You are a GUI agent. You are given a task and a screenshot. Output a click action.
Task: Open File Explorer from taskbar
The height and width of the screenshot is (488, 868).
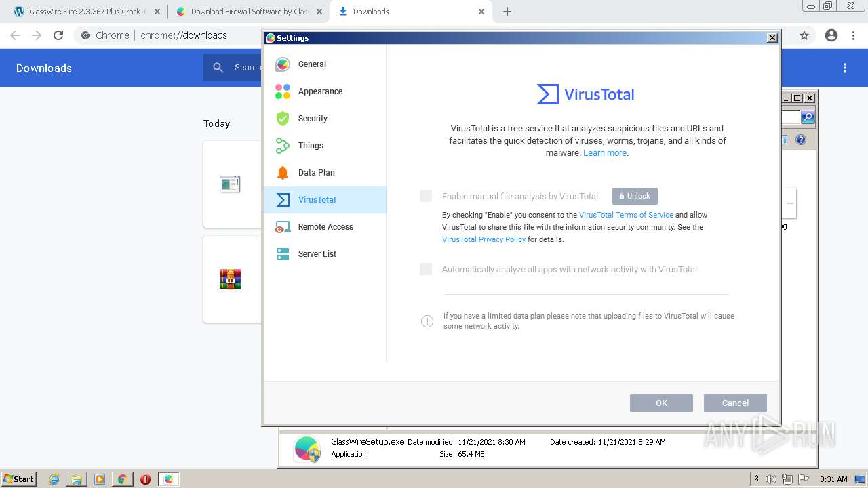(x=77, y=479)
